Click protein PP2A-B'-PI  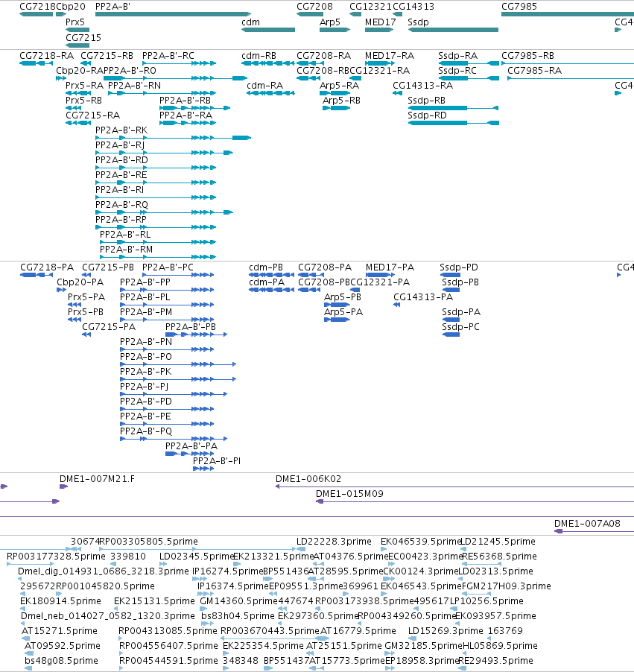pyautogui.click(x=217, y=461)
